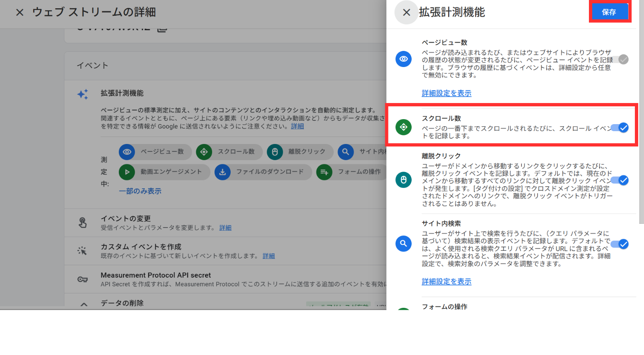Collapse the データの削除 chevron
The image size is (644, 355).
point(84,305)
